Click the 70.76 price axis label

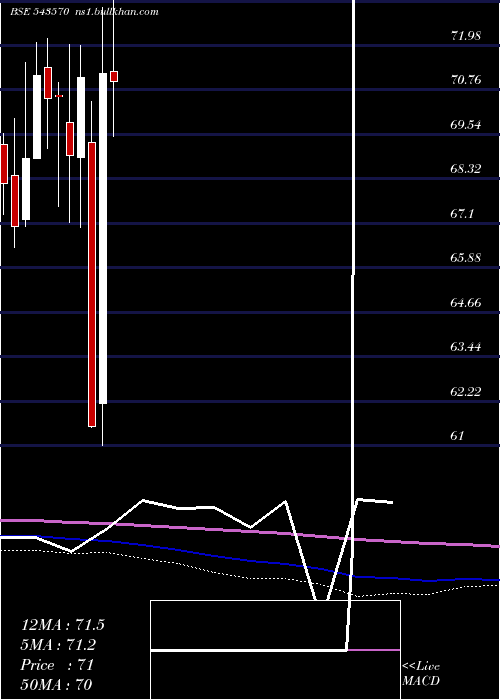click(466, 80)
